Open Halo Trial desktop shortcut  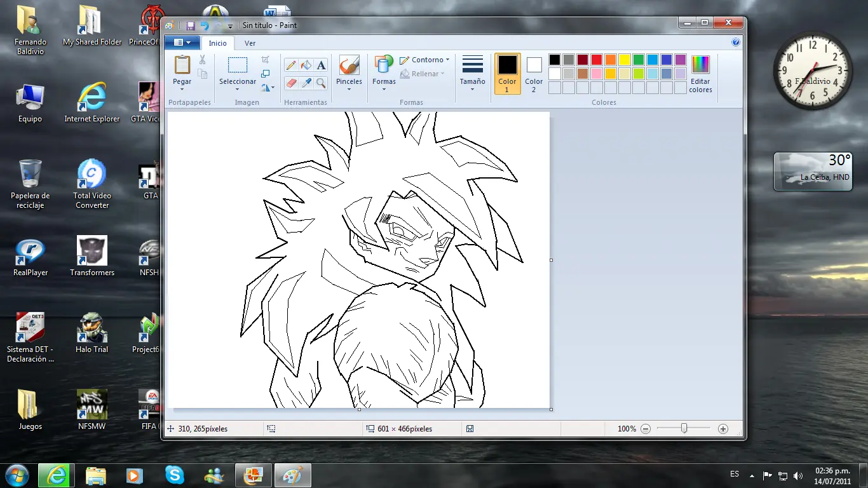(92, 333)
